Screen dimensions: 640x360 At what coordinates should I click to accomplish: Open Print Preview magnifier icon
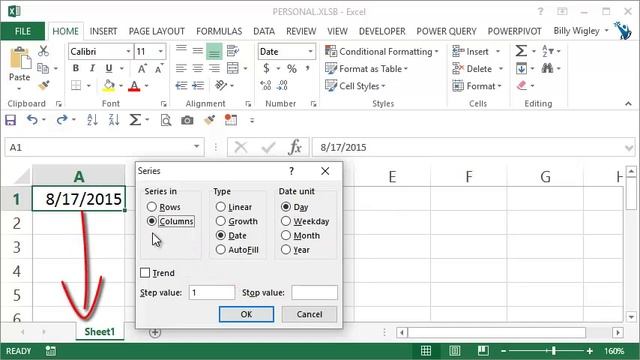(x=166, y=120)
